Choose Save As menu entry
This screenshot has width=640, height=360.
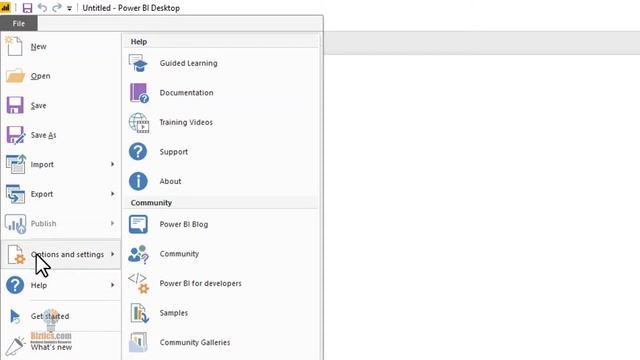click(x=61, y=135)
